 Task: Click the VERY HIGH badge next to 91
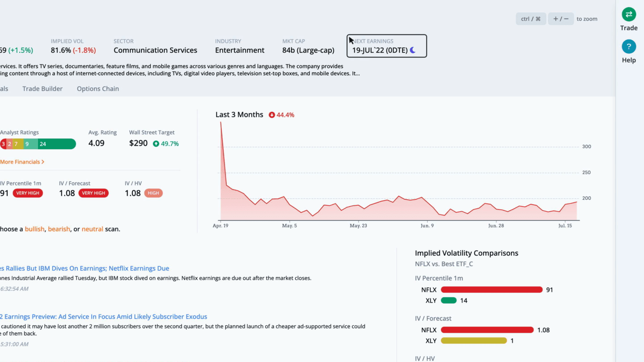point(28,193)
